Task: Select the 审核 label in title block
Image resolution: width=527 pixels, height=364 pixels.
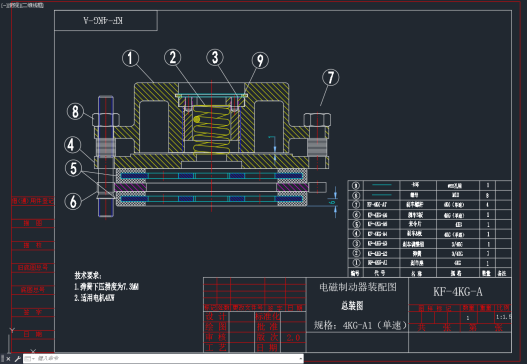Action: click(x=216, y=337)
